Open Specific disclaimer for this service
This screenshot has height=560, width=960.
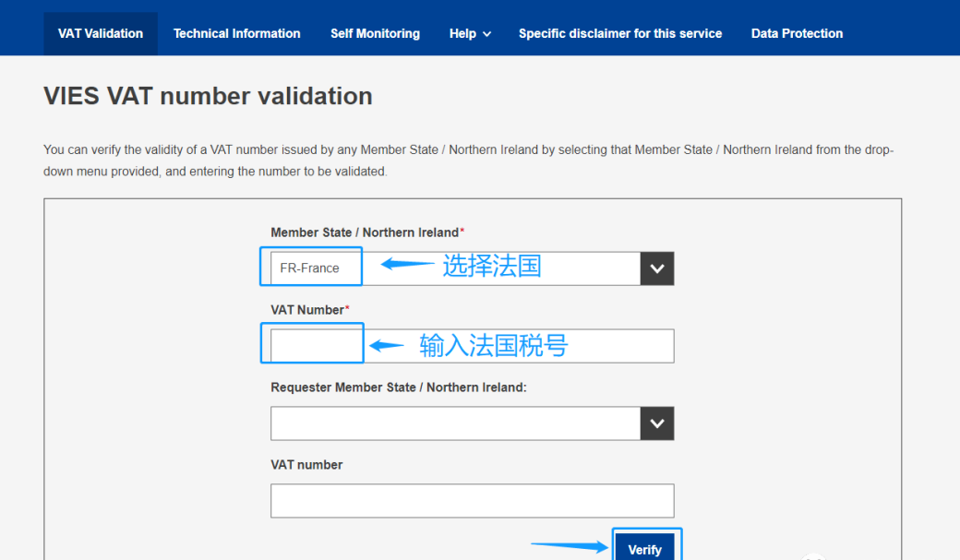(620, 33)
